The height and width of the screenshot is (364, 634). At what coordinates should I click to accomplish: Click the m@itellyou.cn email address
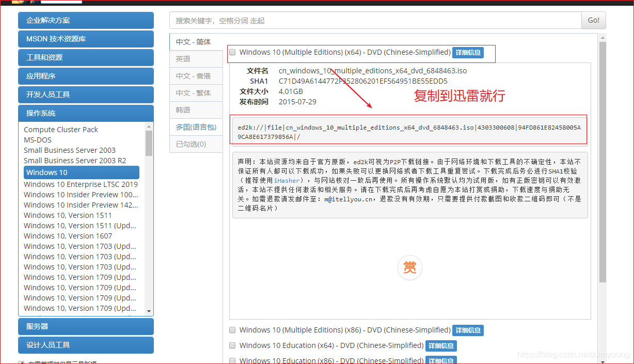click(x=348, y=199)
